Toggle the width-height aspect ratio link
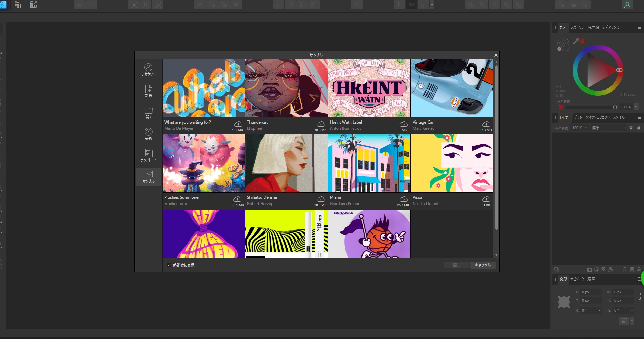 pyautogui.click(x=639, y=296)
